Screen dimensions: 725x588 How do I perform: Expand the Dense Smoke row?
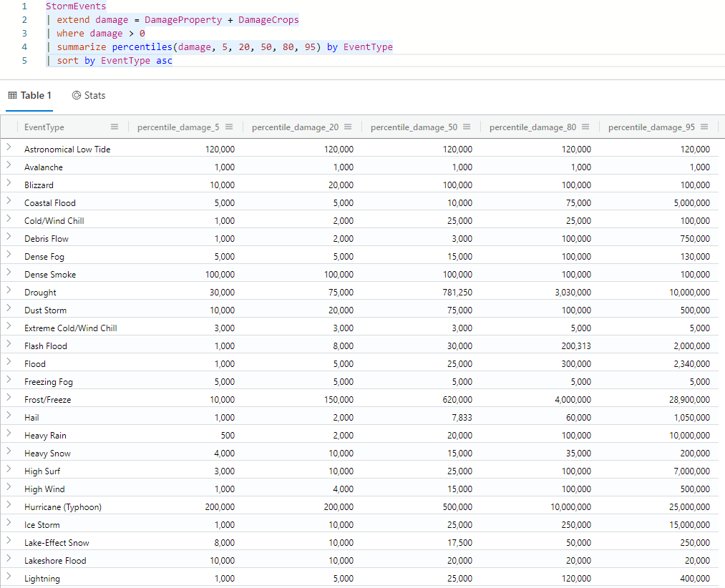pos(9,273)
